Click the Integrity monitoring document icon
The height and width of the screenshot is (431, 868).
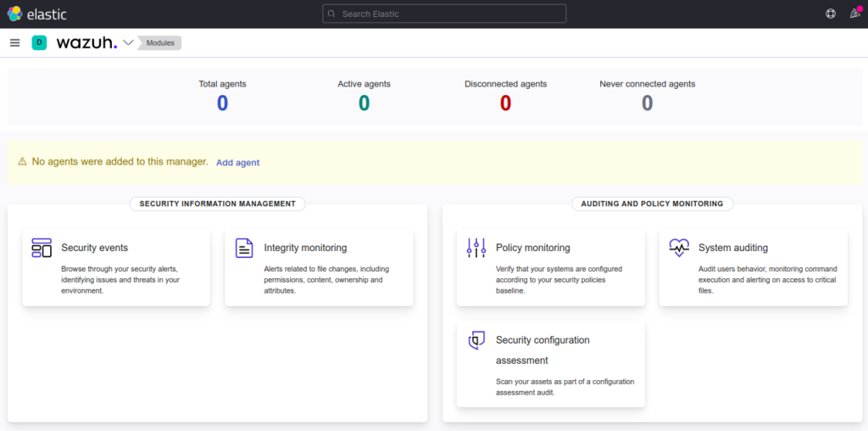click(244, 248)
